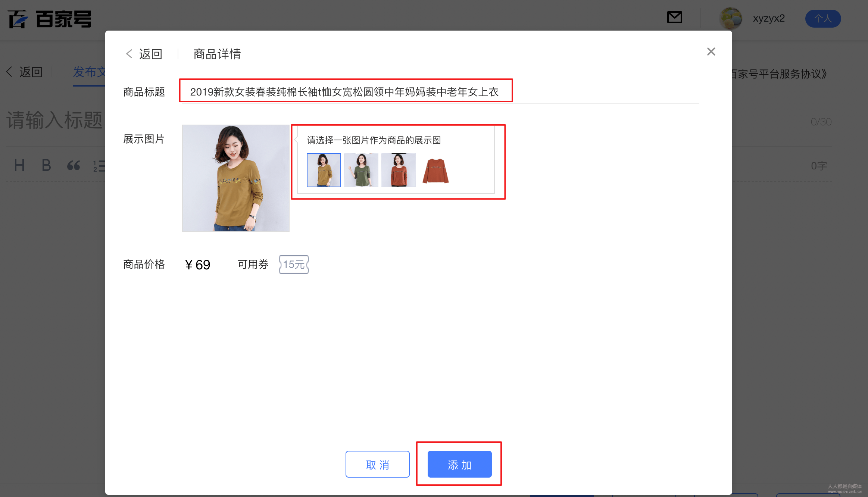The height and width of the screenshot is (497, 868).
Task: Select the orange shirt model thumbnail
Action: point(398,170)
